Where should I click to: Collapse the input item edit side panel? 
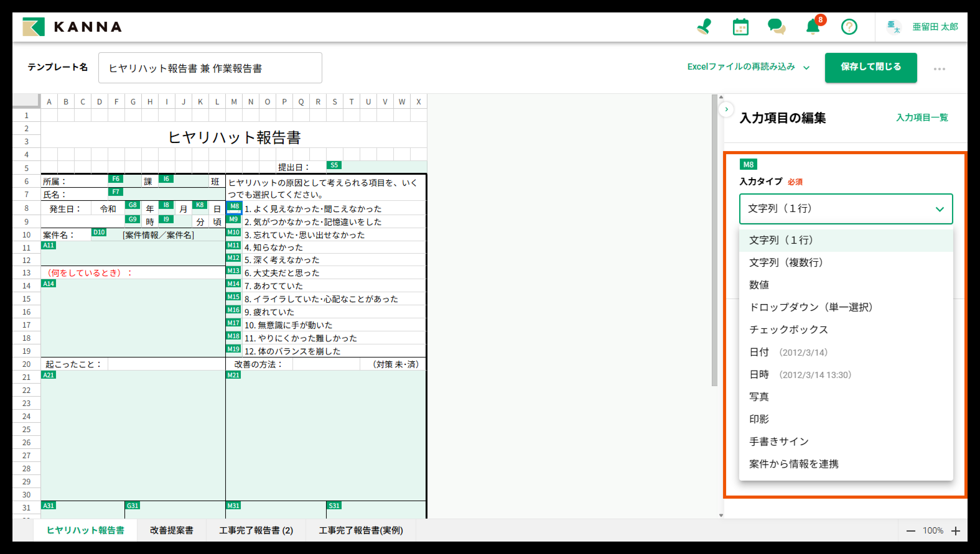point(726,109)
